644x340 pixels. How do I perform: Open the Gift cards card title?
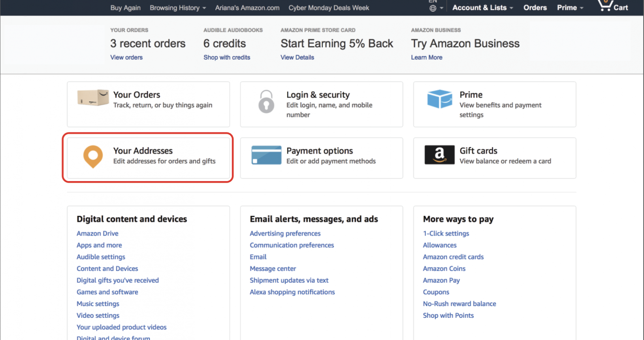click(x=478, y=151)
